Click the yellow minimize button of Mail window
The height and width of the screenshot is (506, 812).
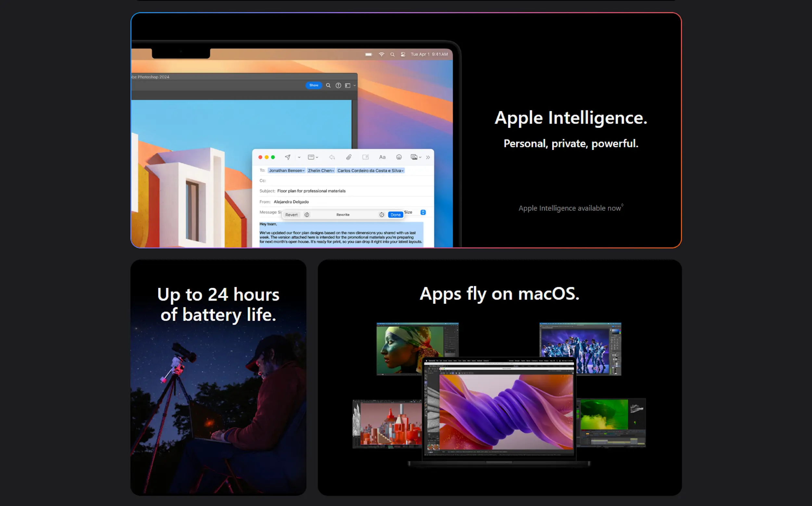(267, 157)
